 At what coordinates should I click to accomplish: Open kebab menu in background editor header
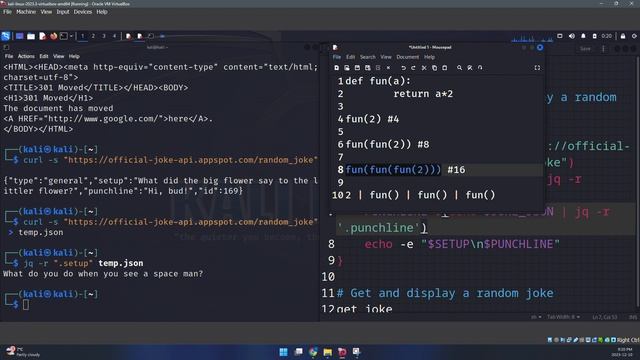[603, 49]
